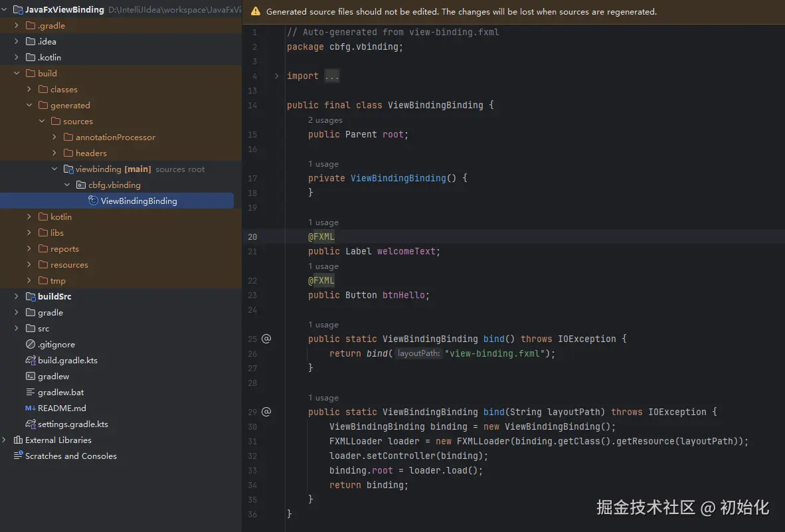Click the settings.gradle.kts file icon
Screen dimensions: 785x532
31,424
